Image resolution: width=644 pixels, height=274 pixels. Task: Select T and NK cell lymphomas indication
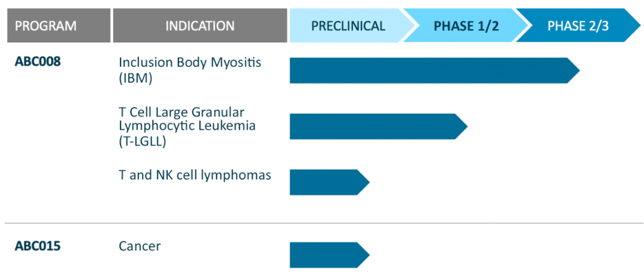coord(195,175)
